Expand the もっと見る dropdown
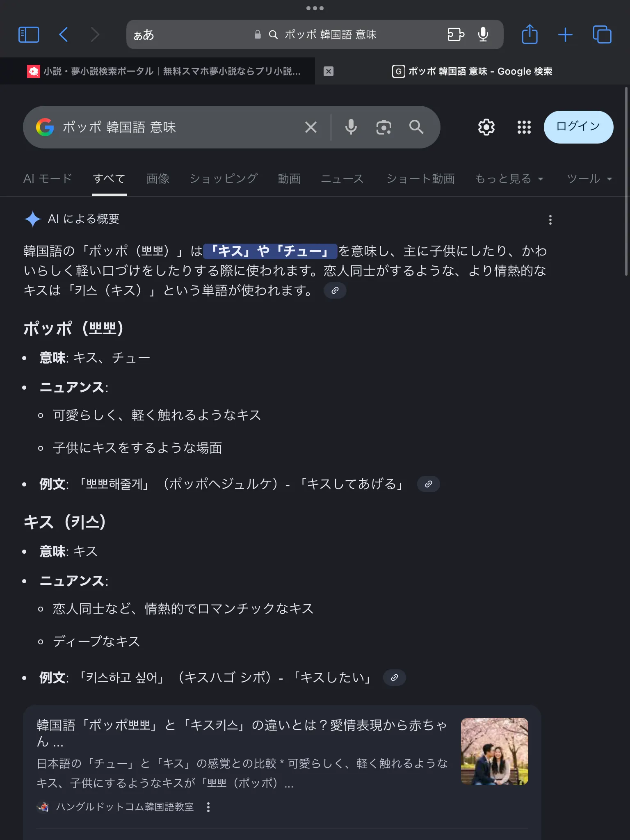The width and height of the screenshot is (630, 840). (x=509, y=179)
